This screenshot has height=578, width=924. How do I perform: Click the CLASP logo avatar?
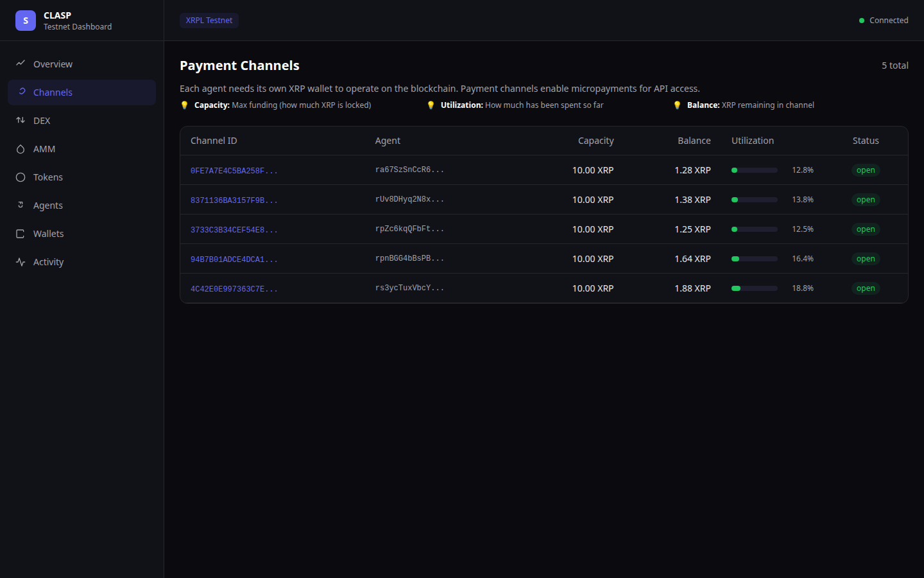click(x=25, y=20)
